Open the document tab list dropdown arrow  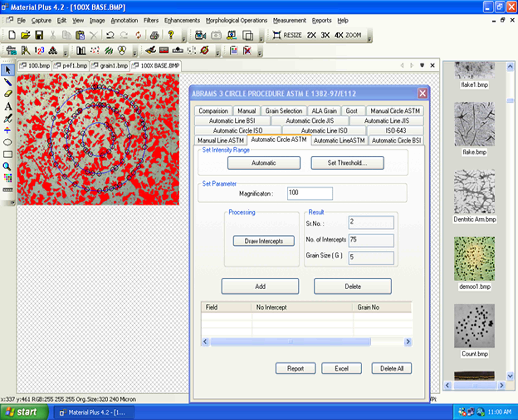coord(422,65)
